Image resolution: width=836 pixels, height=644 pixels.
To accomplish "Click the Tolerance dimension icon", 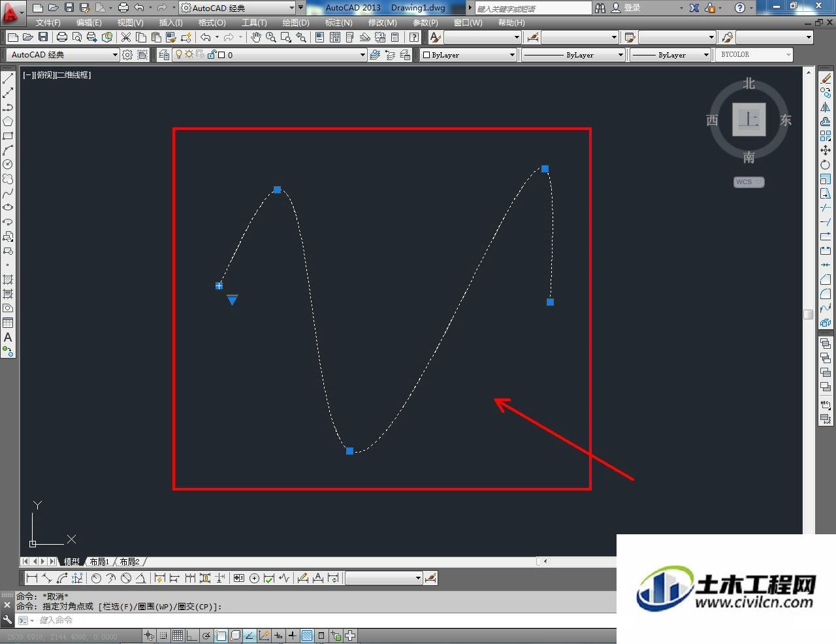I will click(x=238, y=578).
